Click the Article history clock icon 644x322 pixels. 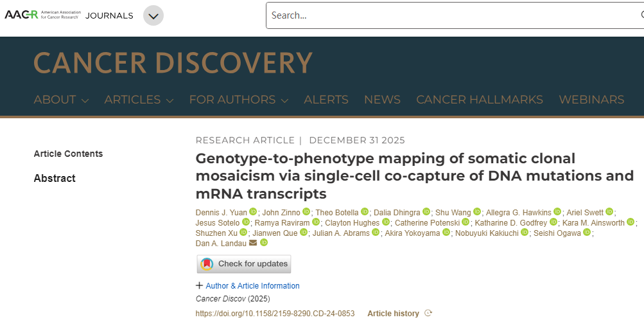pos(428,313)
